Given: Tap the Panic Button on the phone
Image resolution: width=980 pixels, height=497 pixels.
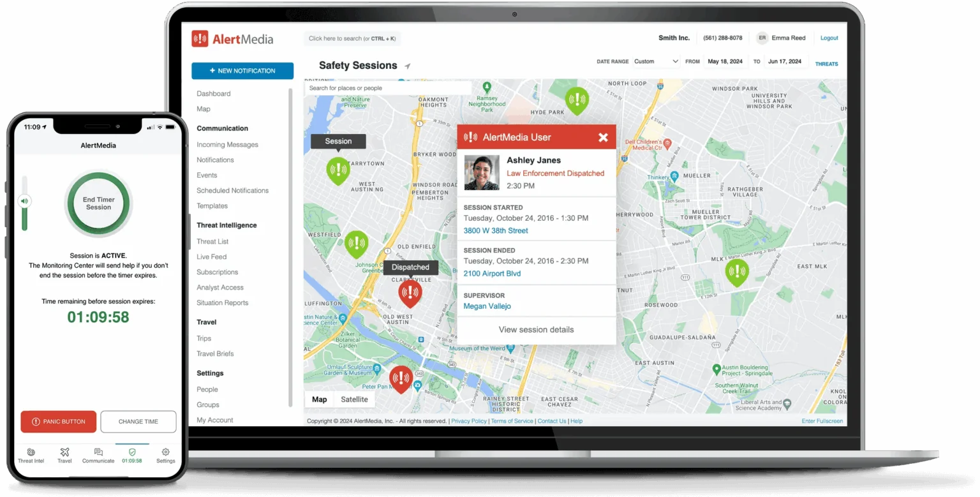Looking at the screenshot, I should (58, 422).
